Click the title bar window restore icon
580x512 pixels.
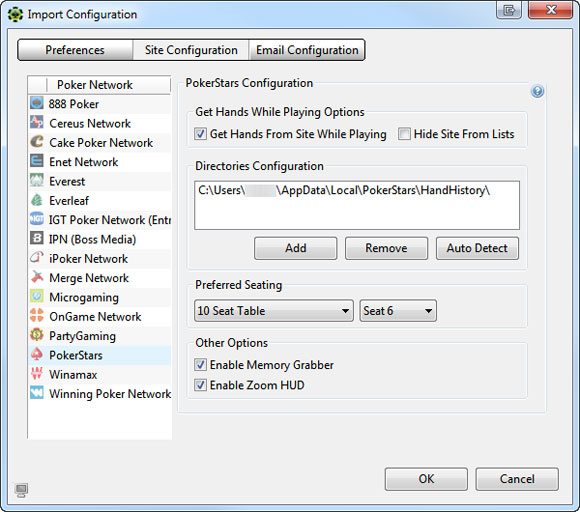pyautogui.click(x=509, y=10)
